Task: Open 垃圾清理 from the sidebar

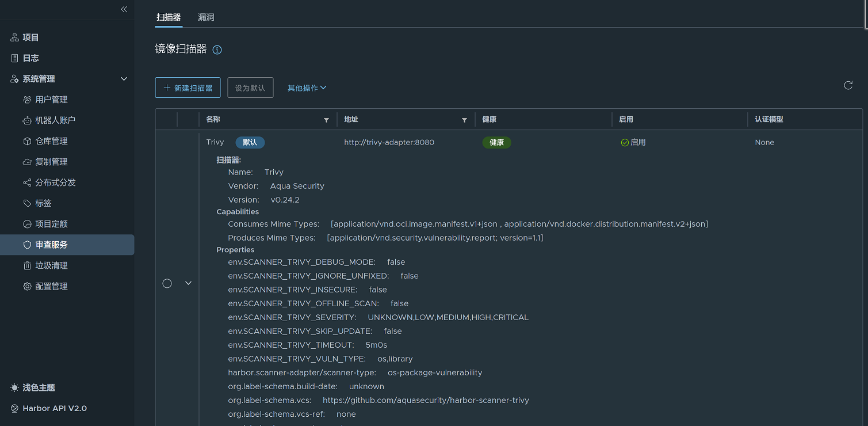Action: 51,265
